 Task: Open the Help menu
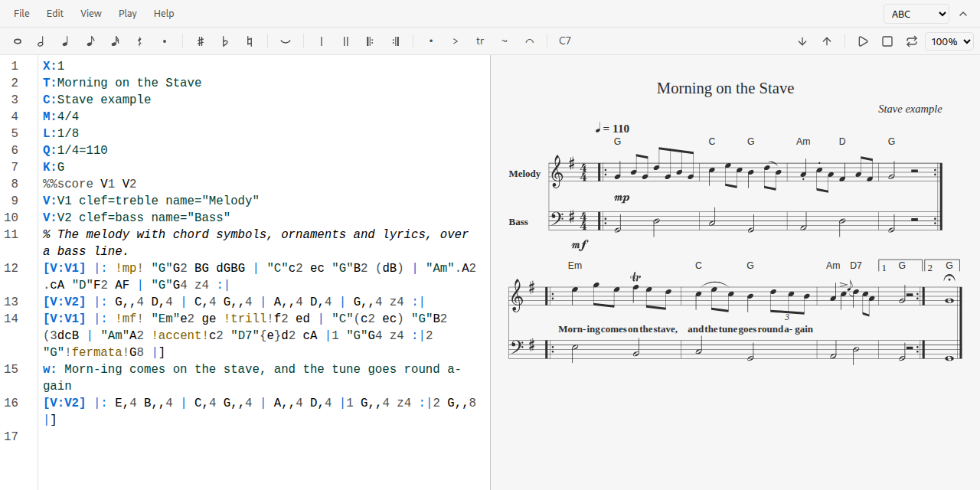(x=164, y=14)
